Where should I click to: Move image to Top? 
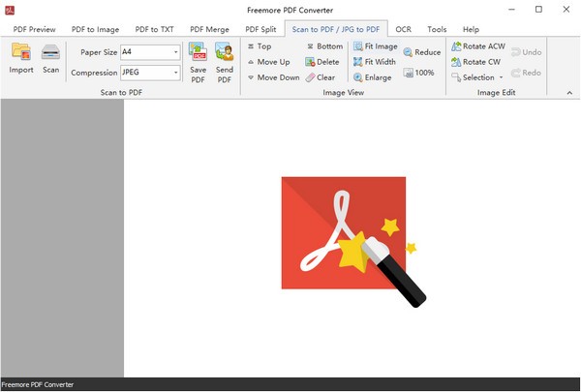click(260, 46)
